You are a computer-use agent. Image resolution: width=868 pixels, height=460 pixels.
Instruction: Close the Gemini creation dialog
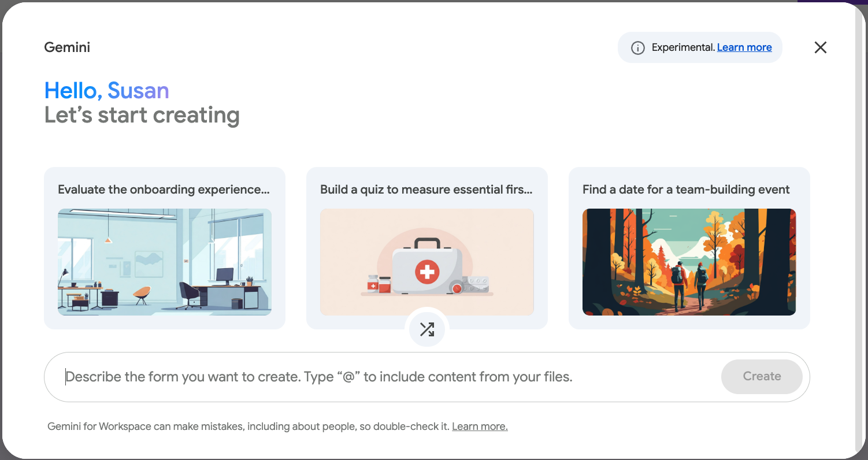click(820, 47)
